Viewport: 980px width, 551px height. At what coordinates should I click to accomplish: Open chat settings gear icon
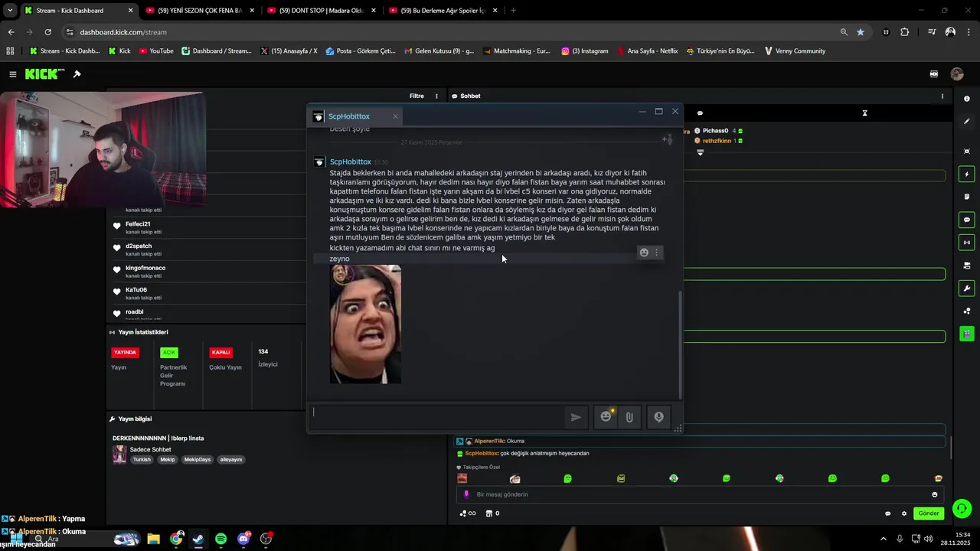click(904, 514)
